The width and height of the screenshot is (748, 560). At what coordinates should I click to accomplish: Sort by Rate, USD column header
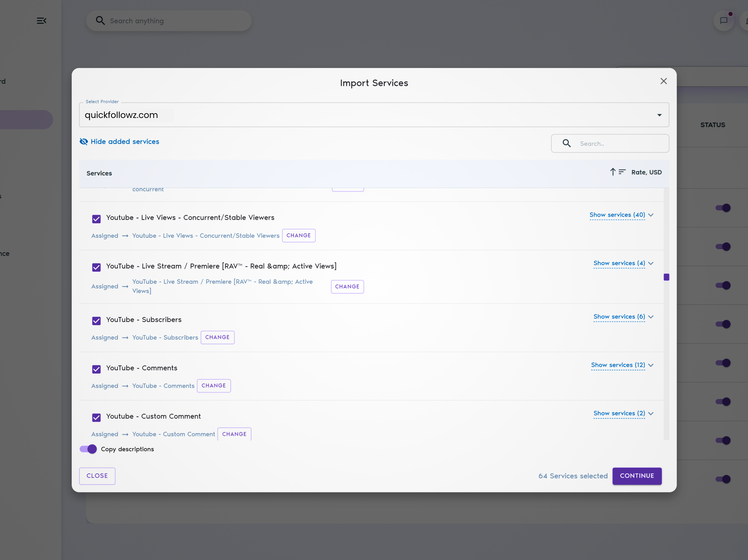[x=646, y=172]
